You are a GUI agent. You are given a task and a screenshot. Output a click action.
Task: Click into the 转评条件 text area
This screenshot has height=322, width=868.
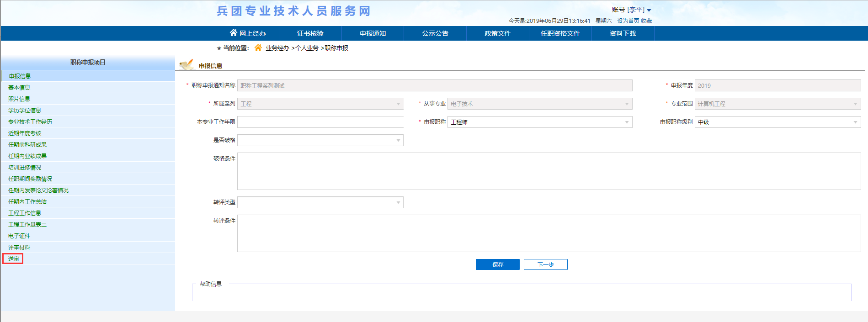point(548,233)
